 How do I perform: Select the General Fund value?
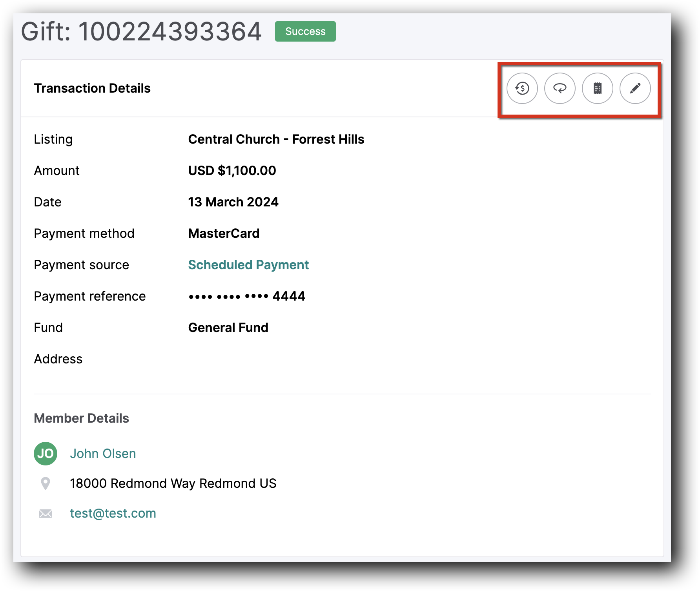(x=228, y=327)
